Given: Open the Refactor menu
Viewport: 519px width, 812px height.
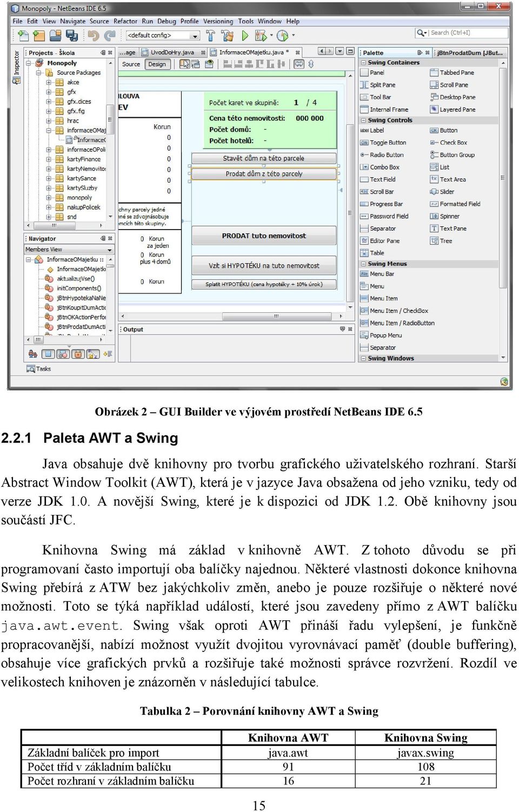Looking at the screenshot, I should coord(125,22).
